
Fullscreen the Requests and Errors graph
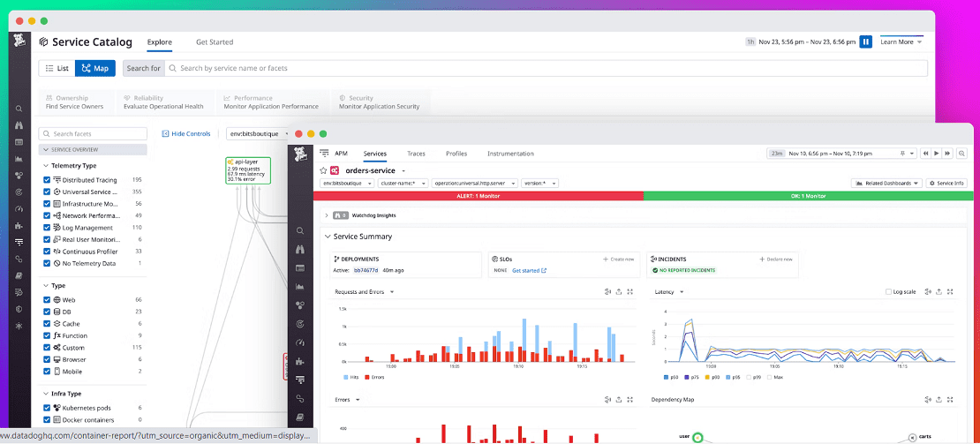click(x=629, y=291)
